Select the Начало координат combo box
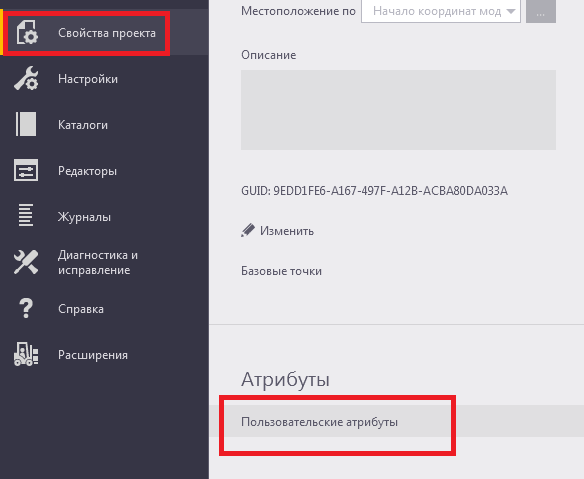Screen dimensions: 584x479 pyautogui.click(x=441, y=11)
